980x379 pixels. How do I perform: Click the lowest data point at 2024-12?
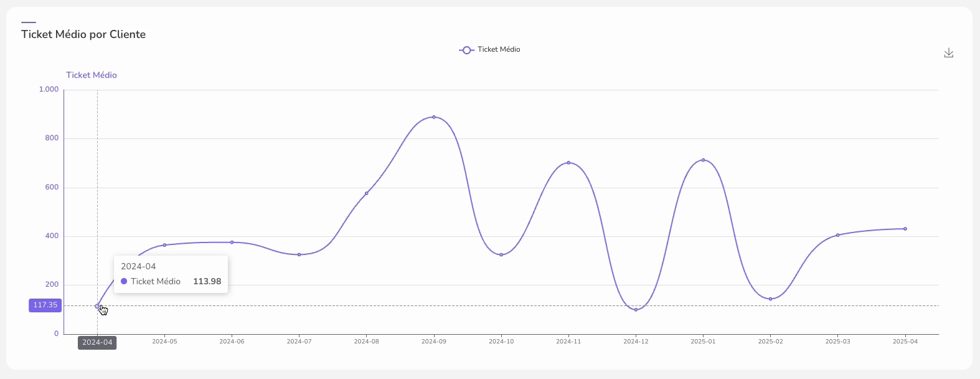click(636, 310)
